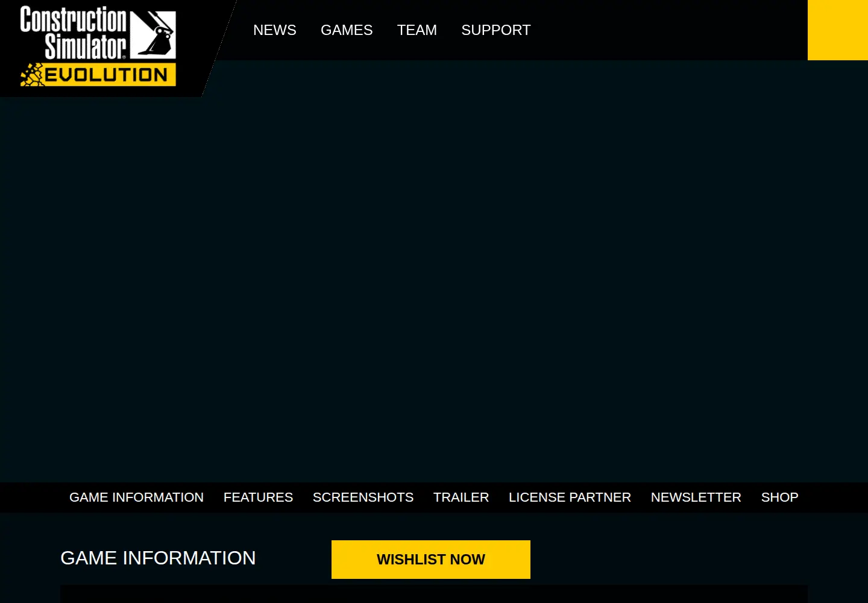
Task: Click the WISHLIST NOW button
Action: 431,560
